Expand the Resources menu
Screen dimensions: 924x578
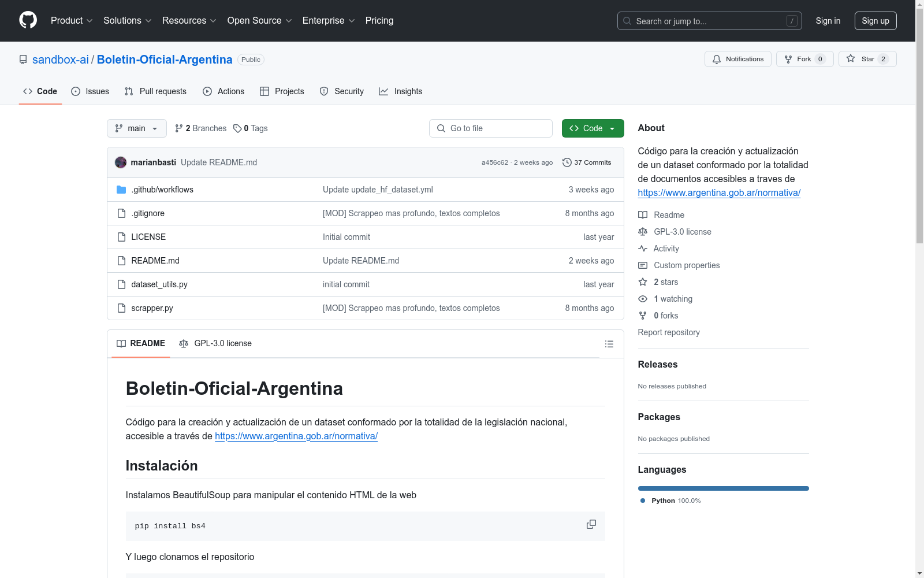click(x=189, y=20)
